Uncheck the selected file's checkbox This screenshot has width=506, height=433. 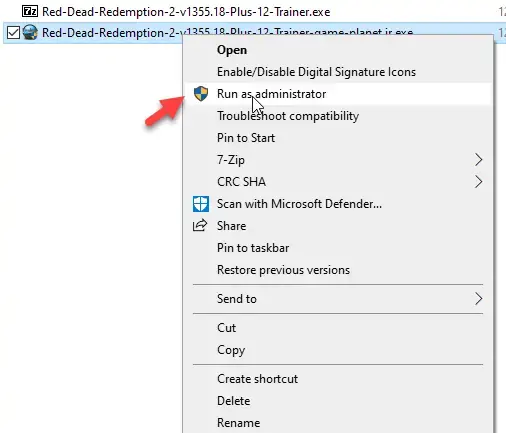[x=13, y=33]
